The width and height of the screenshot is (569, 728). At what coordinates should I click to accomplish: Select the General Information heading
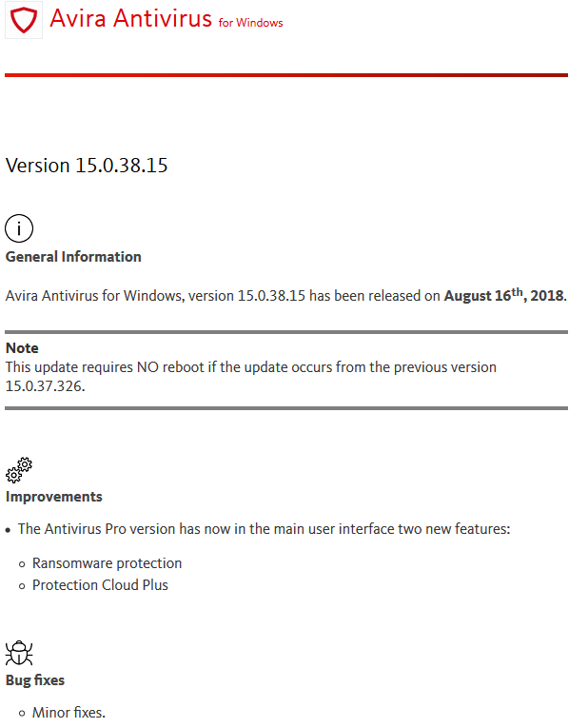pos(73,257)
